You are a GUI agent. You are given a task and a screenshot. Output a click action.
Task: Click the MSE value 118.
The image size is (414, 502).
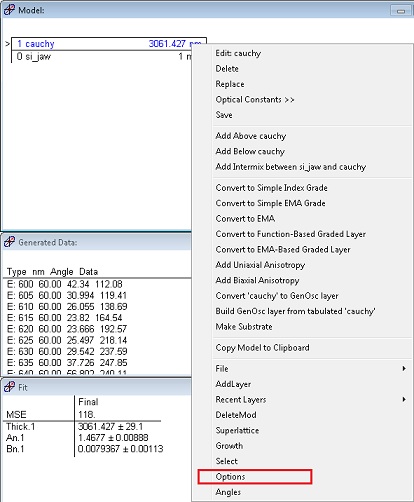87,414
